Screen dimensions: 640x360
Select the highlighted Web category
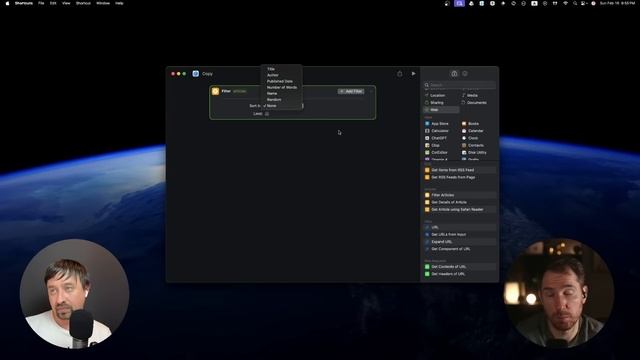click(441, 110)
